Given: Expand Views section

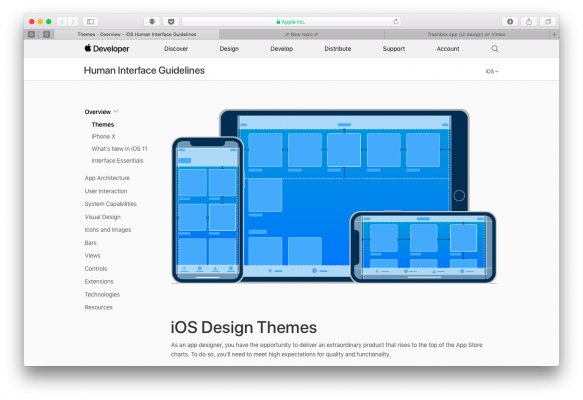Looking at the screenshot, I should 92,255.
